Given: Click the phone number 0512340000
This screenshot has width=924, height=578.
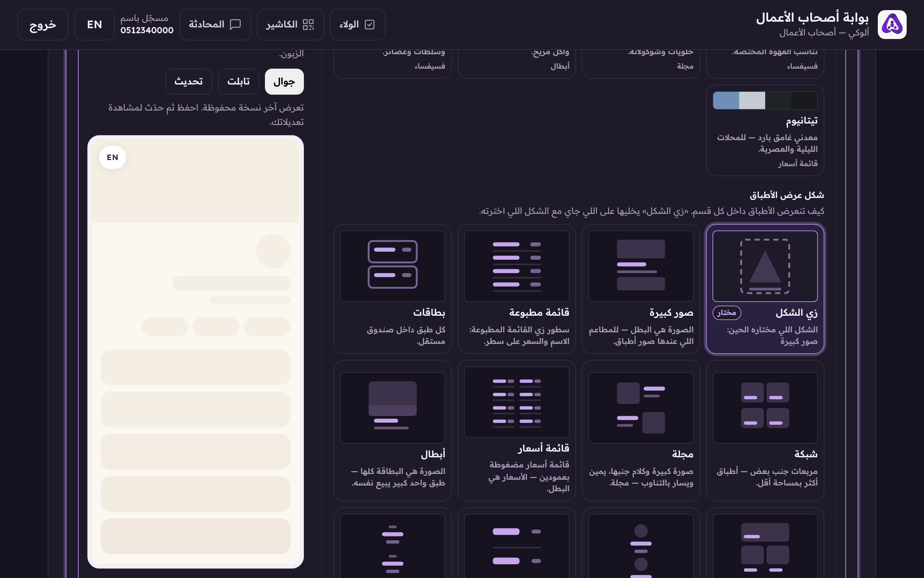Looking at the screenshot, I should coord(147,30).
